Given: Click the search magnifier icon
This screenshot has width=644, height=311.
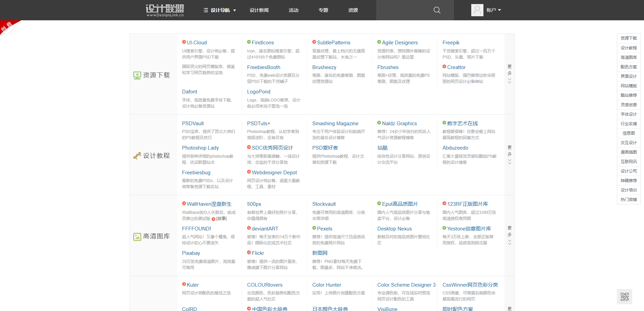Looking at the screenshot, I should pyautogui.click(x=437, y=10).
